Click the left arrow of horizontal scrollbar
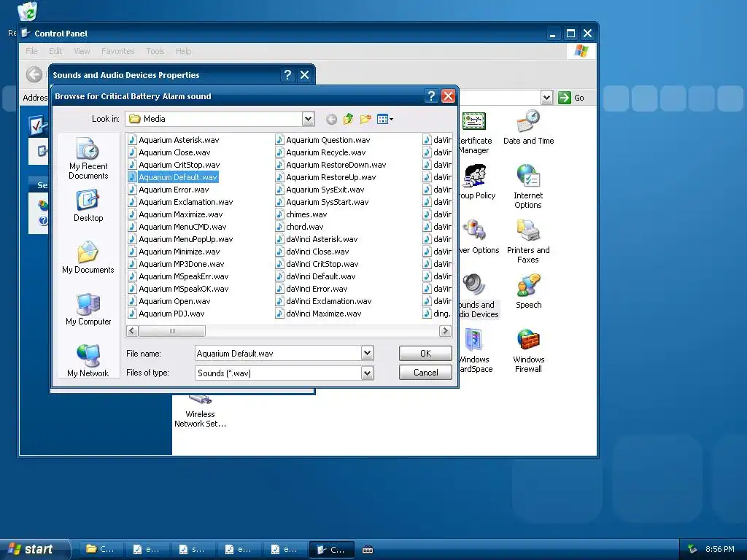747x560 pixels. pyautogui.click(x=133, y=330)
